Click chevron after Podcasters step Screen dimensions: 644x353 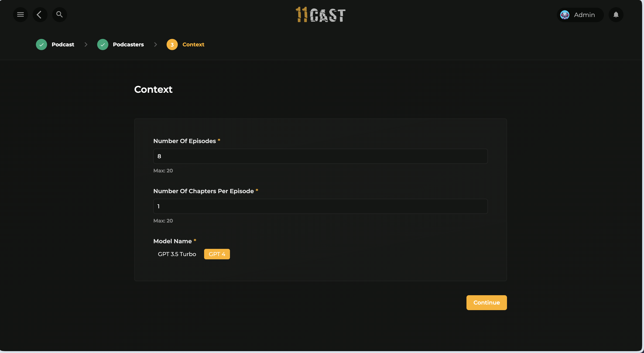point(155,45)
